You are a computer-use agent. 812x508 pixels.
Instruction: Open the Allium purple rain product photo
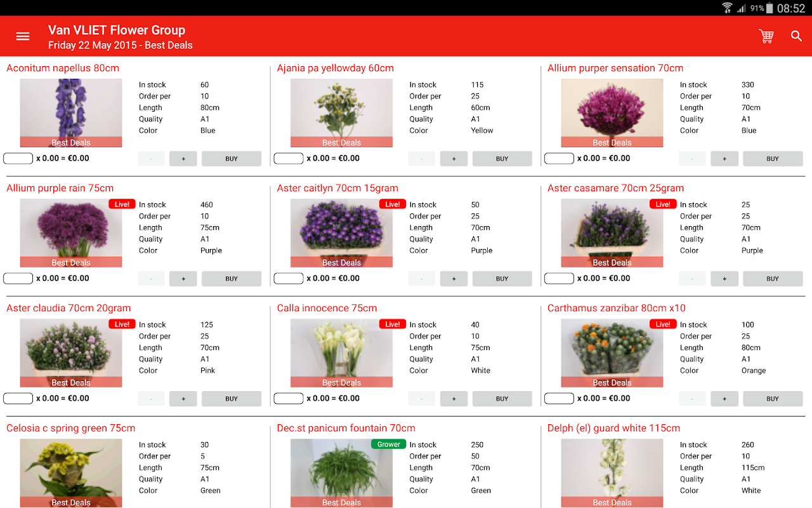click(x=71, y=233)
